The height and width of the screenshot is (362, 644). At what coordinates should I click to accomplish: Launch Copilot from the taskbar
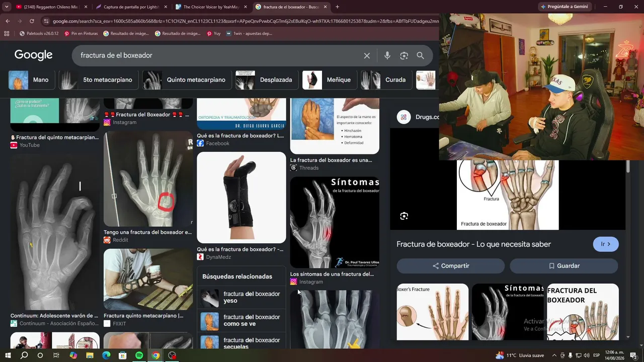coord(73,355)
